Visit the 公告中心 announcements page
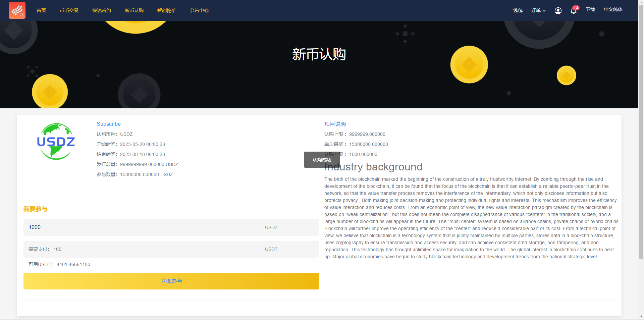 199,10
